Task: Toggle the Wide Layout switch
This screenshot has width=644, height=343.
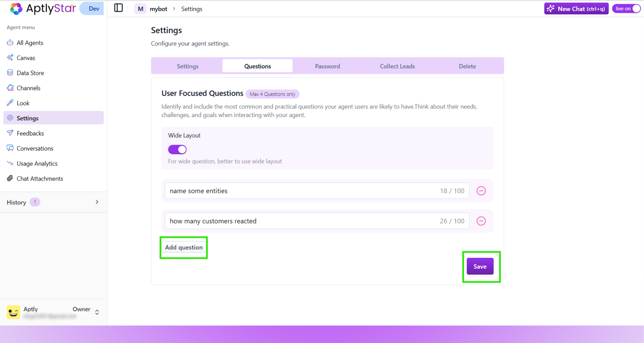Action: click(x=177, y=149)
